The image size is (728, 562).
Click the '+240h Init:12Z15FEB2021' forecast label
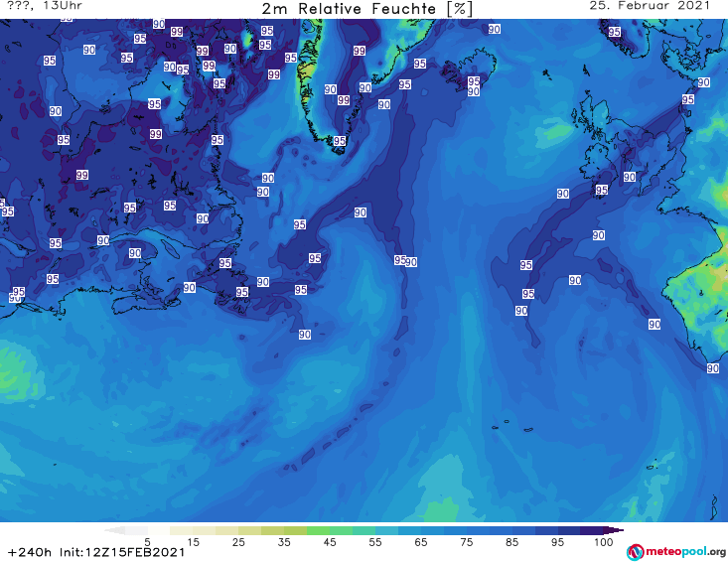pyautogui.click(x=96, y=552)
